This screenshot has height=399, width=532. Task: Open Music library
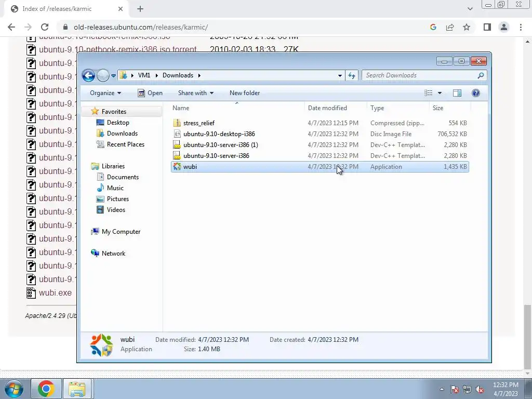[x=115, y=188]
